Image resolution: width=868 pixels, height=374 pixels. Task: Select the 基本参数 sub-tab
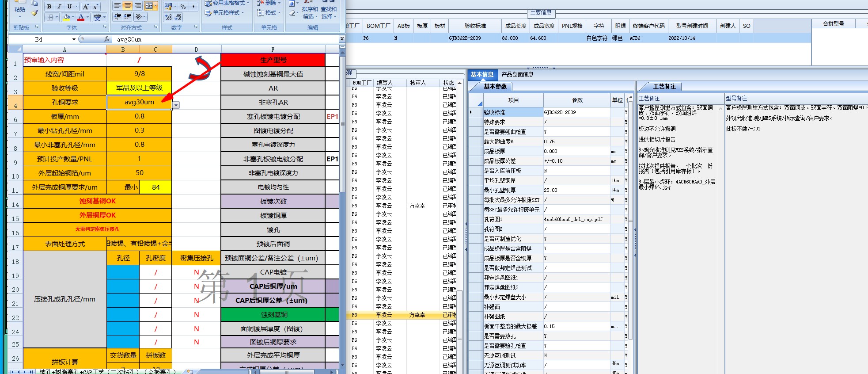click(x=495, y=86)
